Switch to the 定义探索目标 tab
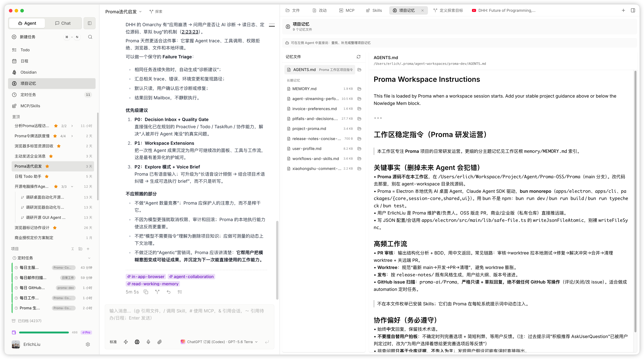 point(448,11)
